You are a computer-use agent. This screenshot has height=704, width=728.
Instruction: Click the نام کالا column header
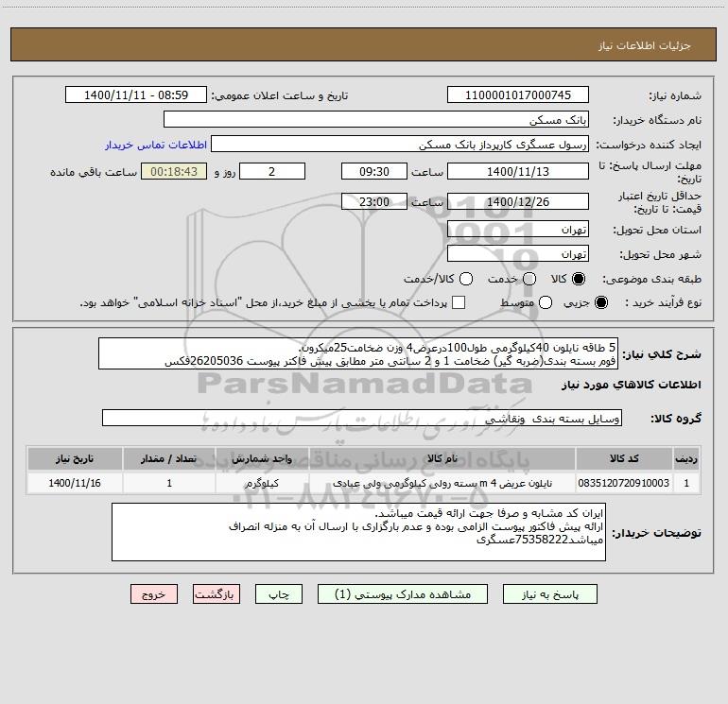pos(442,458)
